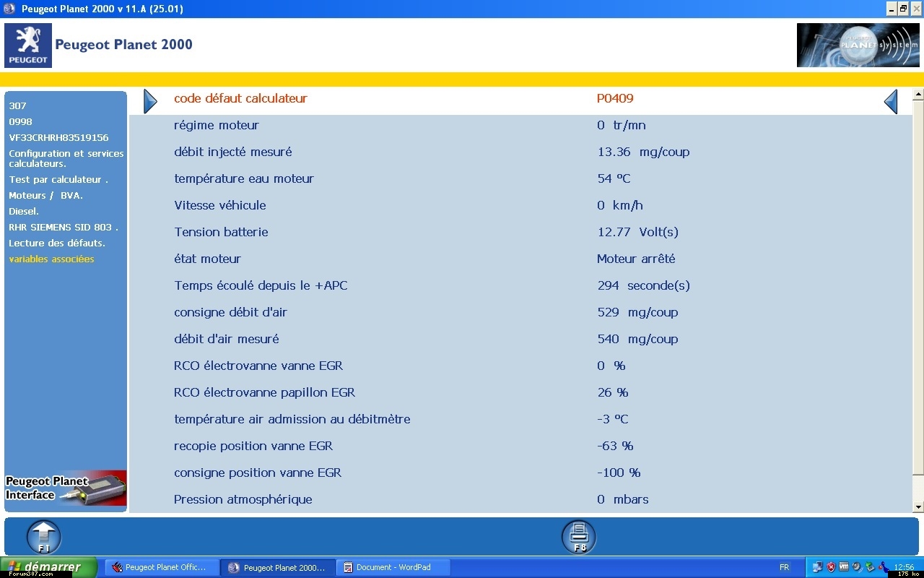Click the red security shield tray icon
924x578 pixels.
coord(831,567)
